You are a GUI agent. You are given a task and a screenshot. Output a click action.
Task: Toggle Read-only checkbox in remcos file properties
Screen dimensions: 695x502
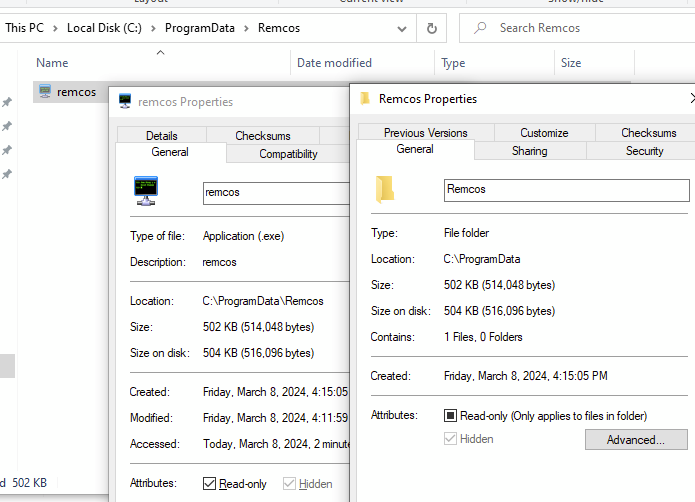point(209,484)
